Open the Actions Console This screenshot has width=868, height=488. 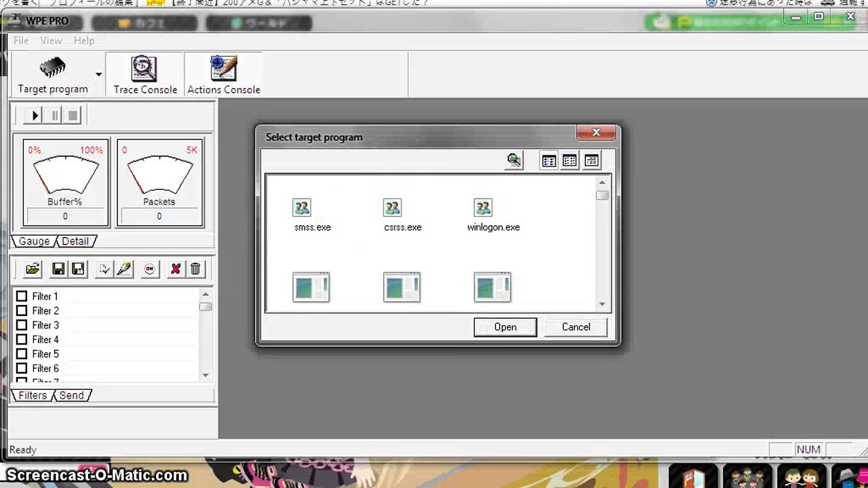223,75
